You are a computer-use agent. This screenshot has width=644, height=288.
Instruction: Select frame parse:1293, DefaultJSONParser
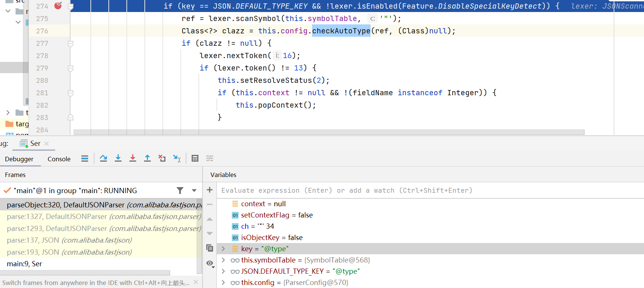pyautogui.click(x=98, y=228)
